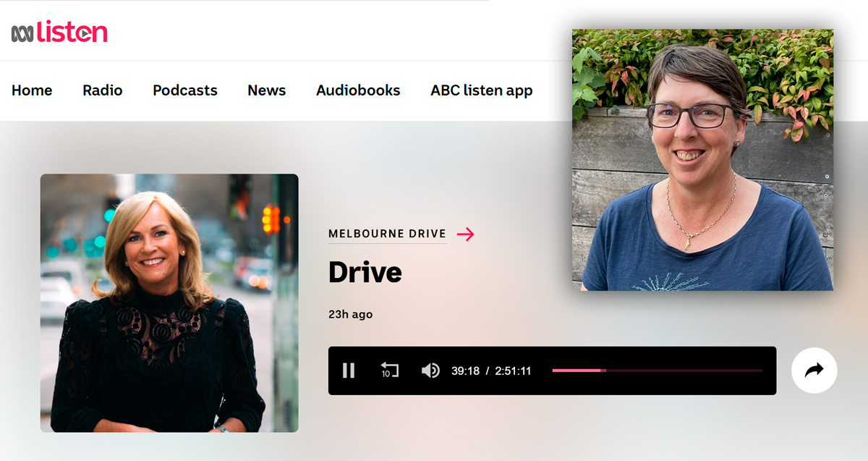This screenshot has width=868, height=461.
Task: Select the volume speaker icon
Action: click(430, 371)
